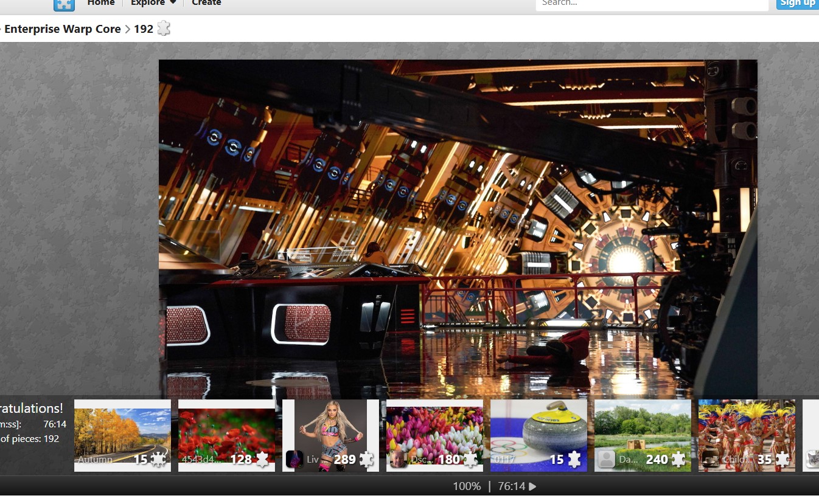Go to the Home page
The width and height of the screenshot is (819, 504).
[x=101, y=3]
